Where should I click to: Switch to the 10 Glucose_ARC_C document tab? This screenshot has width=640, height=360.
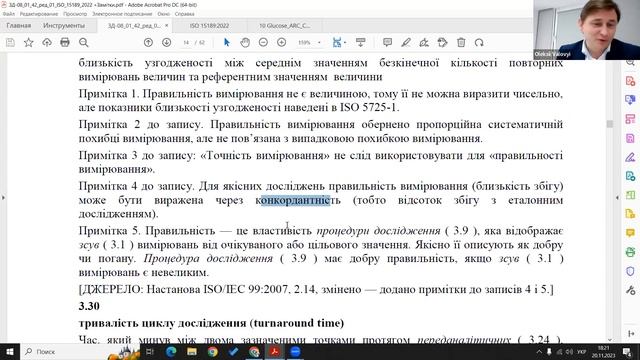(x=284, y=26)
